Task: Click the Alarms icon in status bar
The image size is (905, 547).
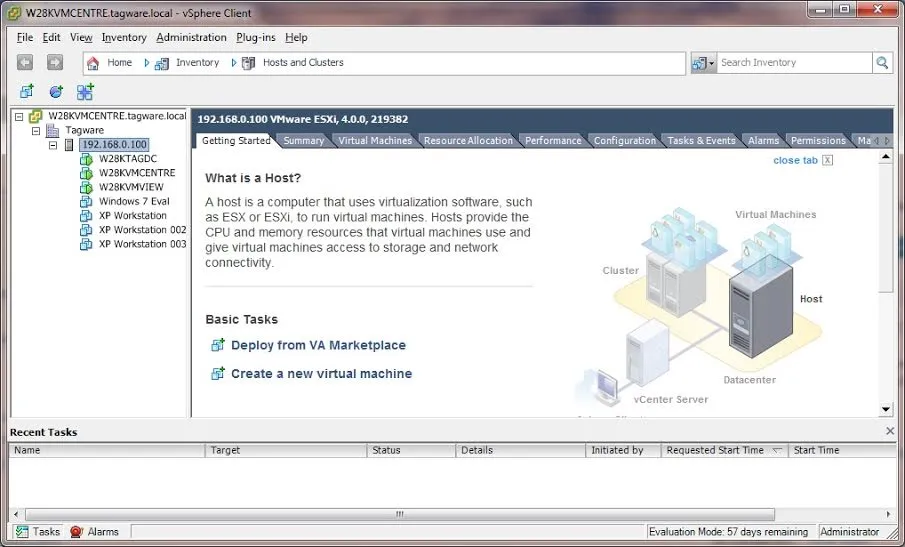Action: pos(77,532)
